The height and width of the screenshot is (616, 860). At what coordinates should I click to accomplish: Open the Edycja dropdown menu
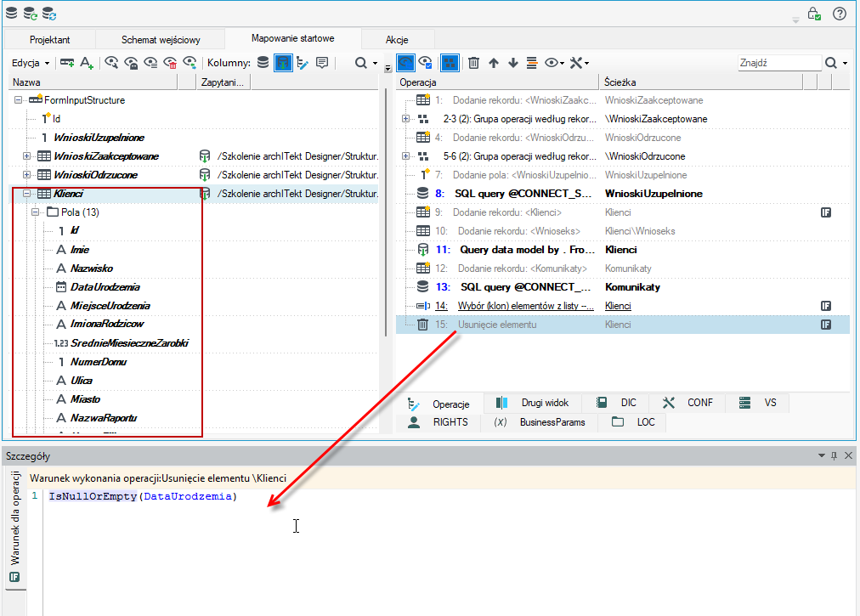pos(30,63)
